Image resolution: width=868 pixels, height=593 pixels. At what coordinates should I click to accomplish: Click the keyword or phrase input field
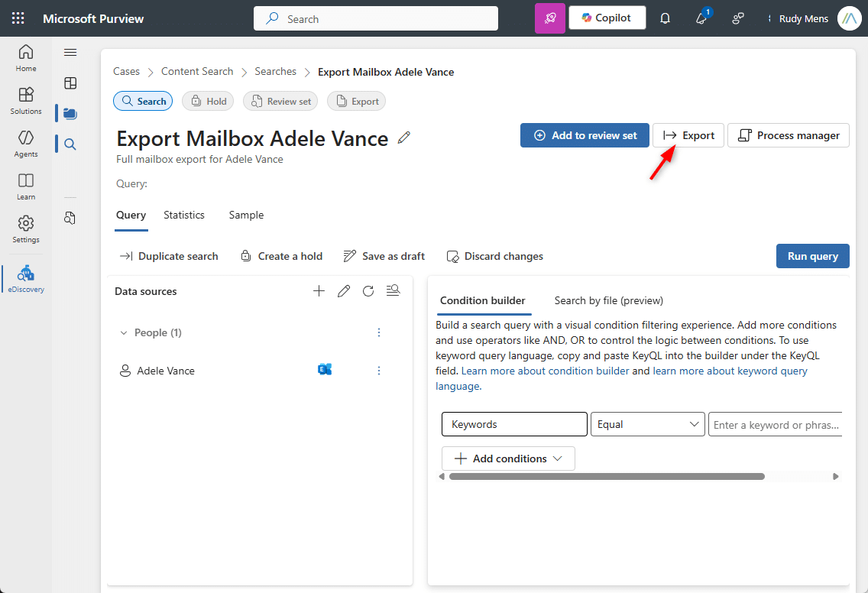click(775, 424)
